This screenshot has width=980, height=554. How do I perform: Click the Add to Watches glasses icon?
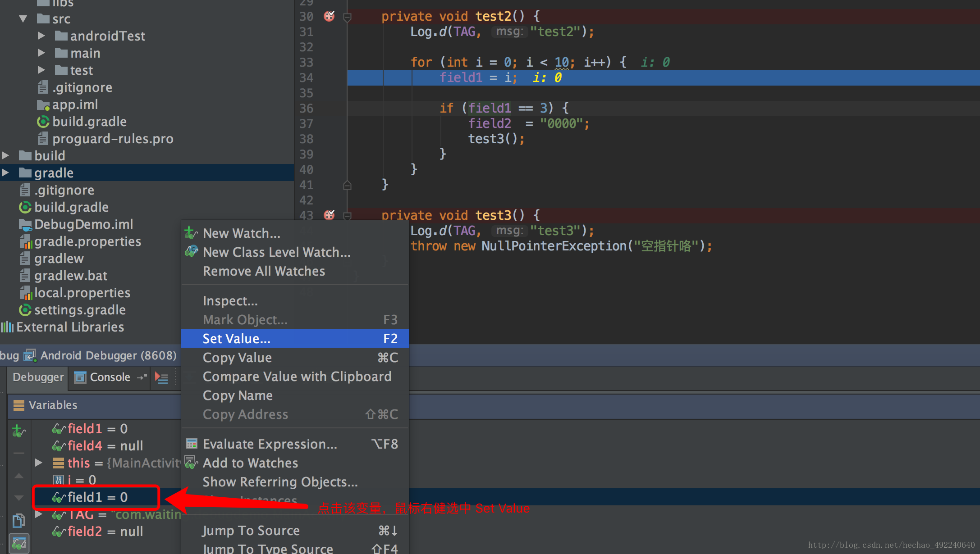coord(191,463)
